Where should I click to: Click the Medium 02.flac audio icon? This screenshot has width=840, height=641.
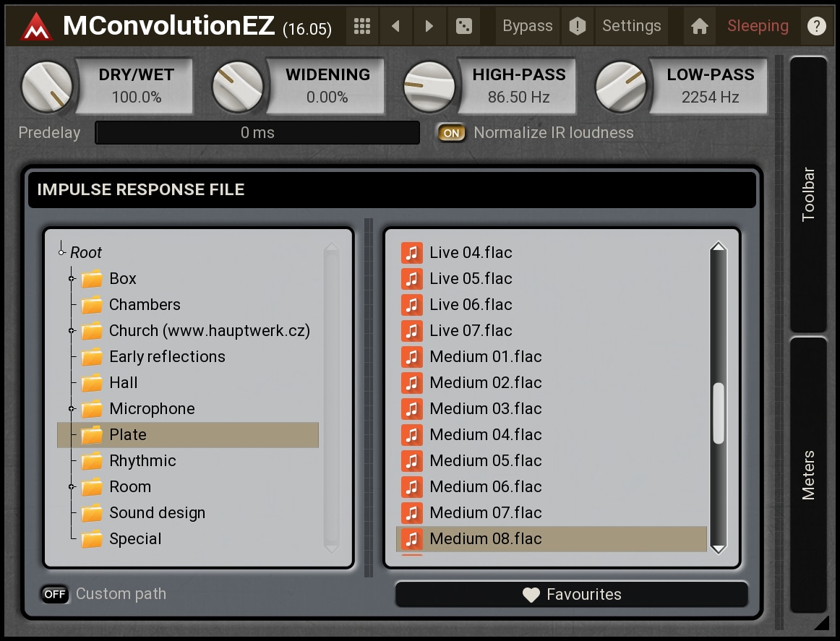[x=412, y=383]
